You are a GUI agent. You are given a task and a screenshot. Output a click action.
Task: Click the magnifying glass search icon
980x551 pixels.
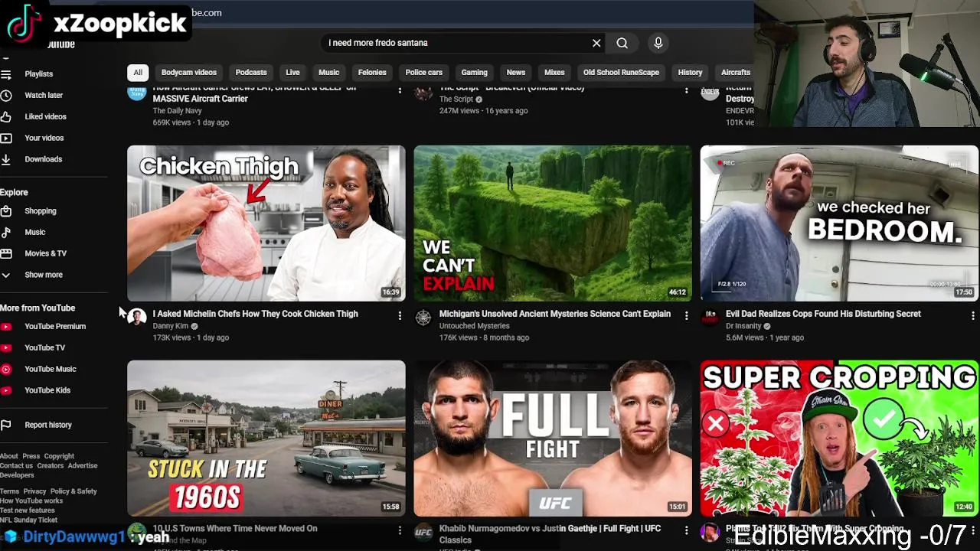622,43
